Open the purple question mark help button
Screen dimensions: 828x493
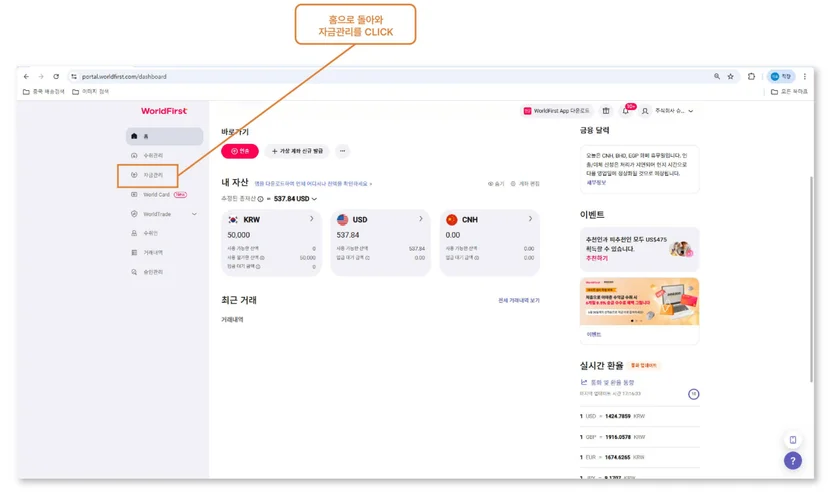coord(793,461)
